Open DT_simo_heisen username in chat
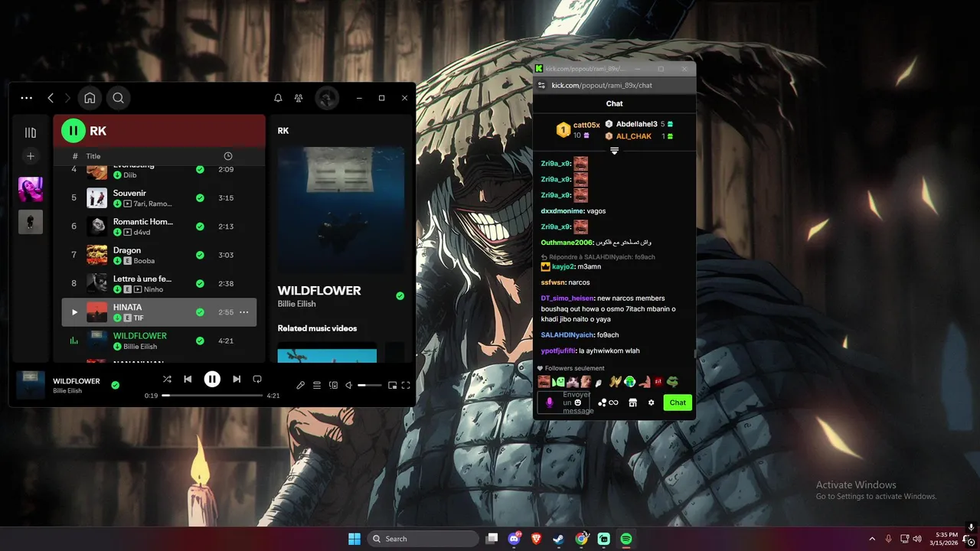This screenshot has height=551, width=980. (x=567, y=298)
